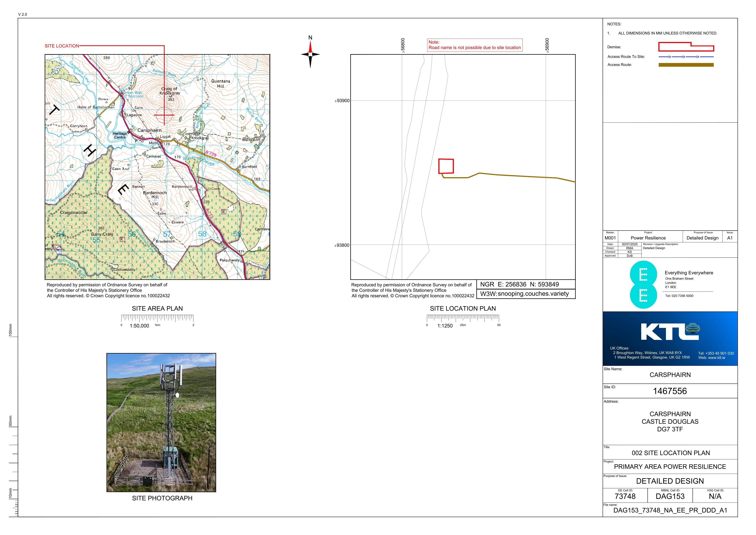This screenshot has width=756, height=535.
Task: Click the Site Name value CARSPHAIRN
Action: 670,375
